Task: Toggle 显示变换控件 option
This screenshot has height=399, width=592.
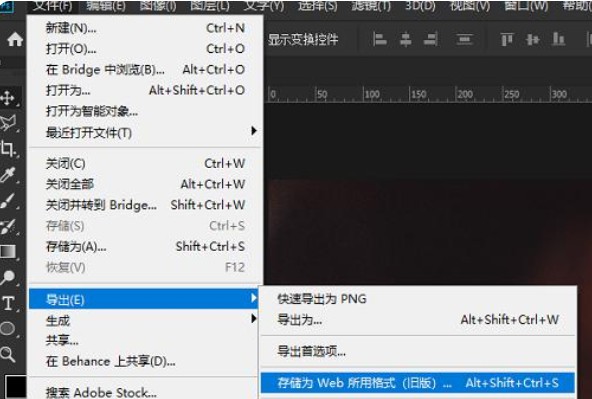Action: [303, 40]
